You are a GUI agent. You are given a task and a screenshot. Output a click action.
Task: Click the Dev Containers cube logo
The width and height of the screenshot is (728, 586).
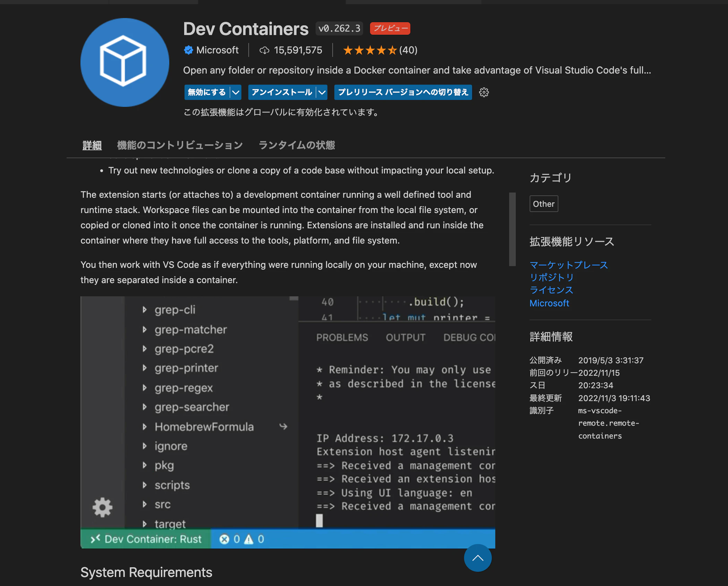[125, 62]
